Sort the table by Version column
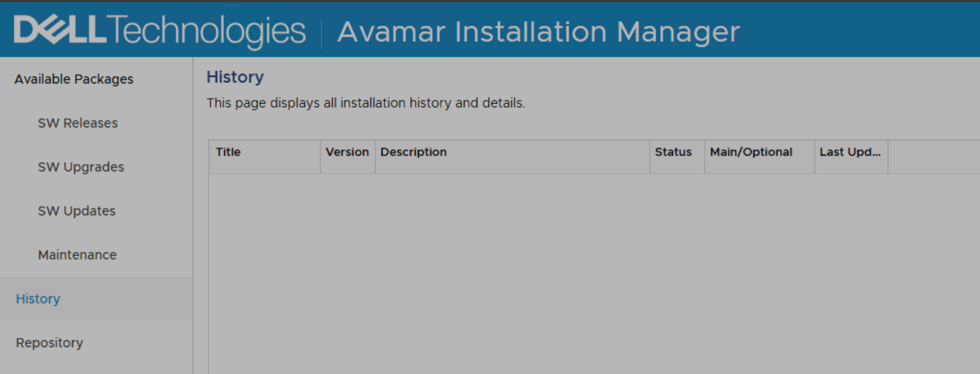Viewport: 980px width, 374px height. (x=347, y=152)
